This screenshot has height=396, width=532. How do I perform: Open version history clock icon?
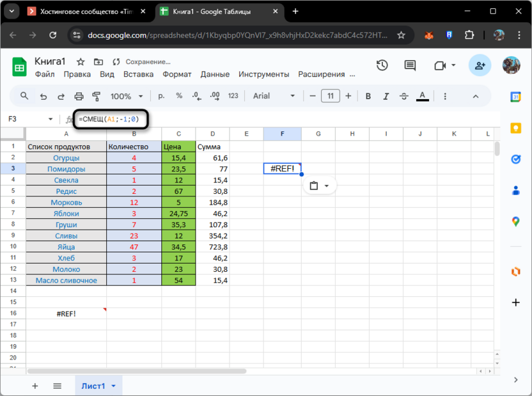(382, 65)
